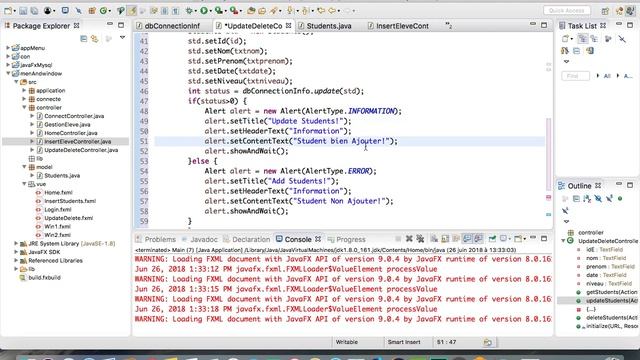Expand the javaFxMysql project

8,65
